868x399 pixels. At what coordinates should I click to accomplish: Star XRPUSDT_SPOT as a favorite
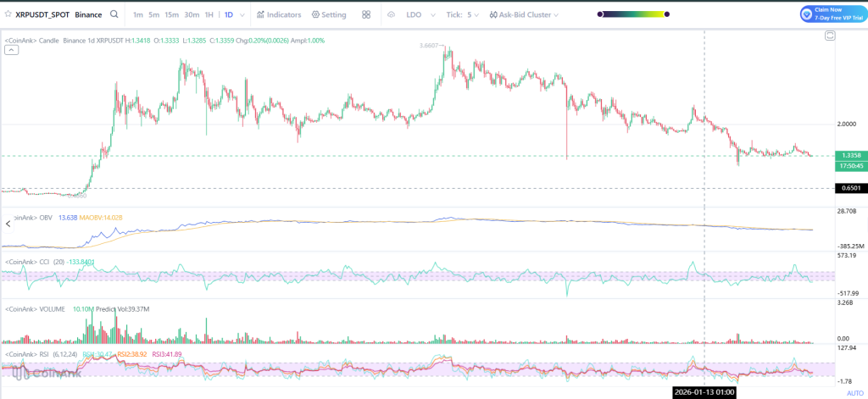(8, 14)
